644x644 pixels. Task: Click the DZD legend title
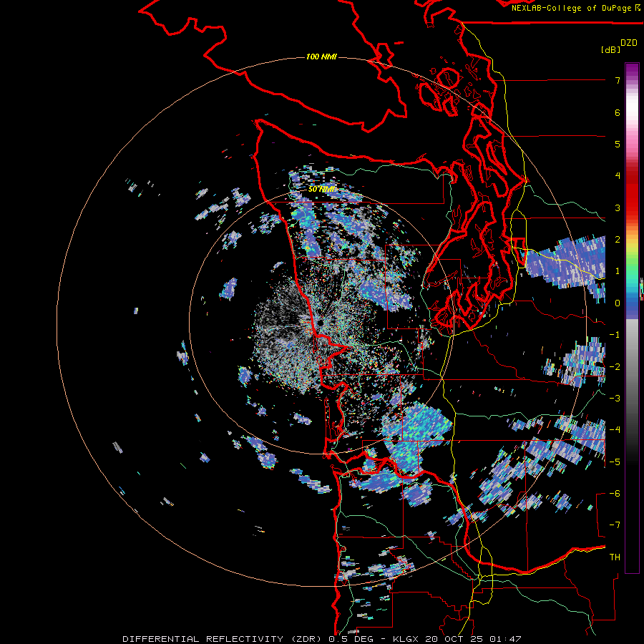click(629, 43)
